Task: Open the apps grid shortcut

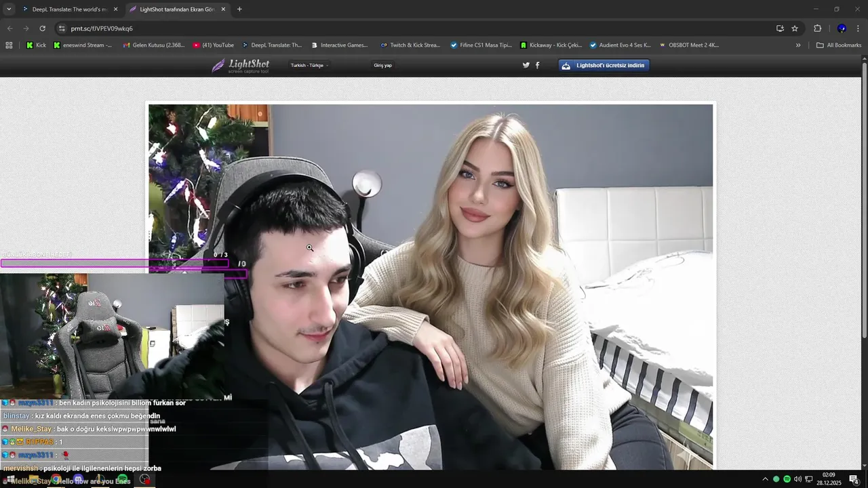Action: tap(9, 45)
